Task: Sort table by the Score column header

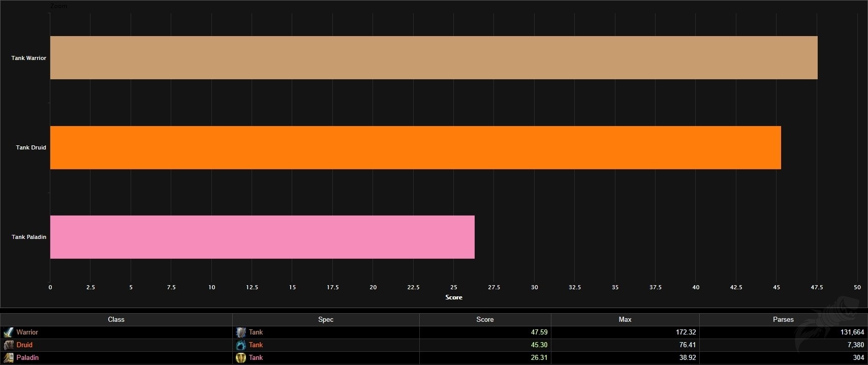Action: [485, 320]
